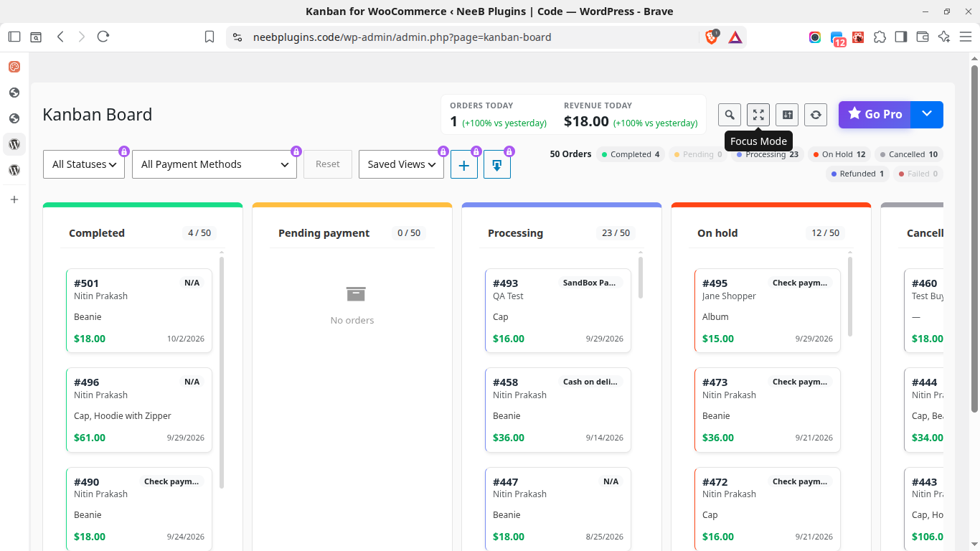Click the Reset filters button
Screen dimensions: 980x551
click(328, 164)
